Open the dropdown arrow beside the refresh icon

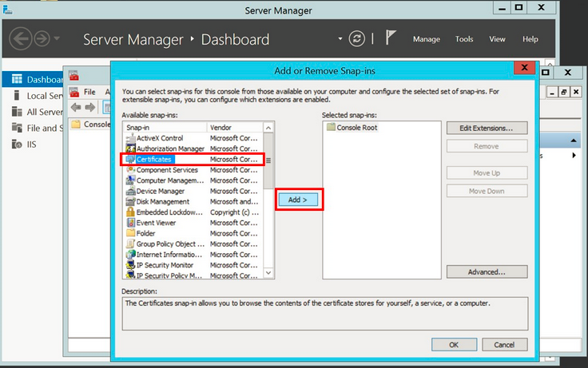340,38
